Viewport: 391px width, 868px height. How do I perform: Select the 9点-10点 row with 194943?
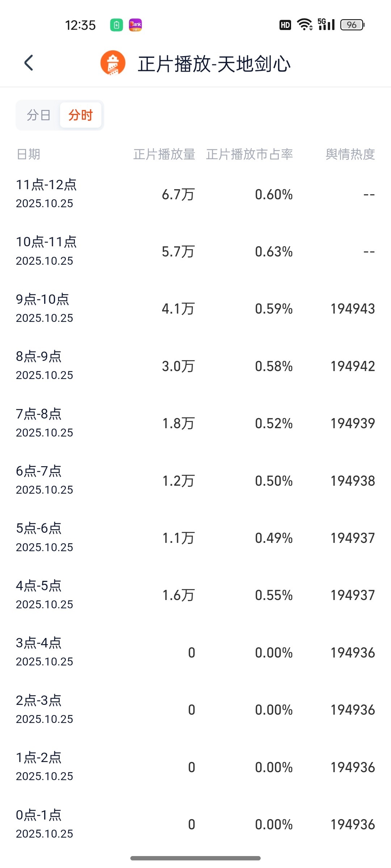point(195,309)
